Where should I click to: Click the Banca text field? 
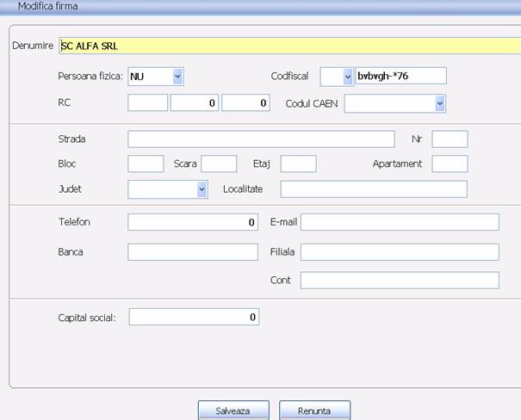coord(193,252)
